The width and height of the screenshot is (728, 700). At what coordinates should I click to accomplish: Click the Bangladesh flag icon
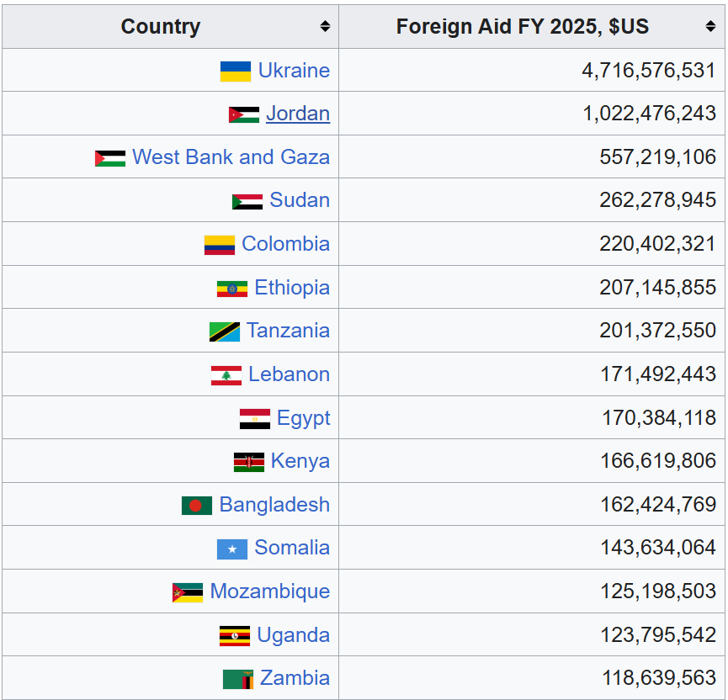pos(197,506)
